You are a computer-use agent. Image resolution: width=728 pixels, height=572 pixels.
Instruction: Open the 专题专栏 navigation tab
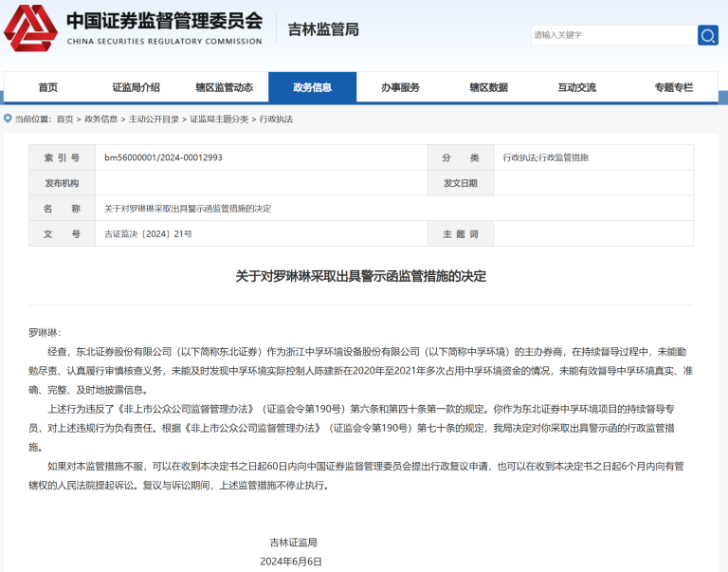click(x=674, y=87)
